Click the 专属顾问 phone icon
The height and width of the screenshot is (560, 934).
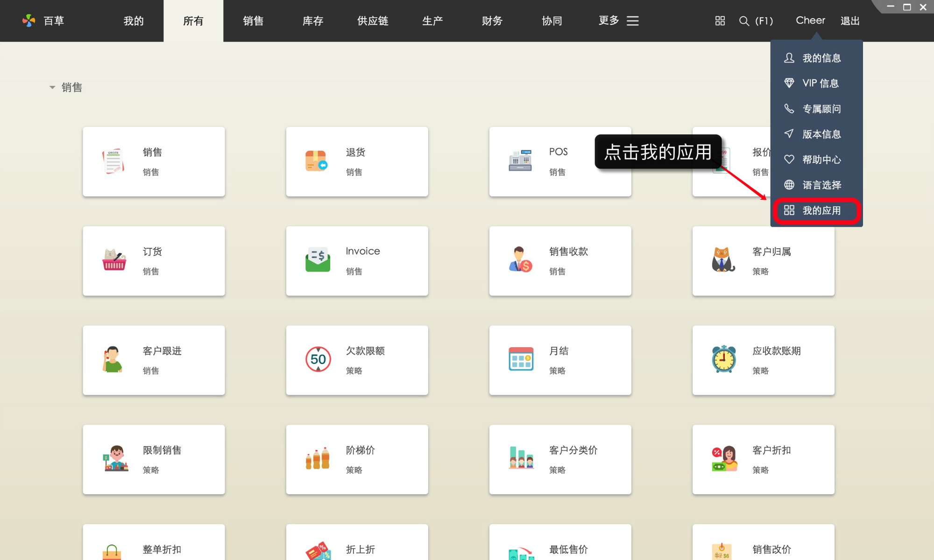click(789, 109)
